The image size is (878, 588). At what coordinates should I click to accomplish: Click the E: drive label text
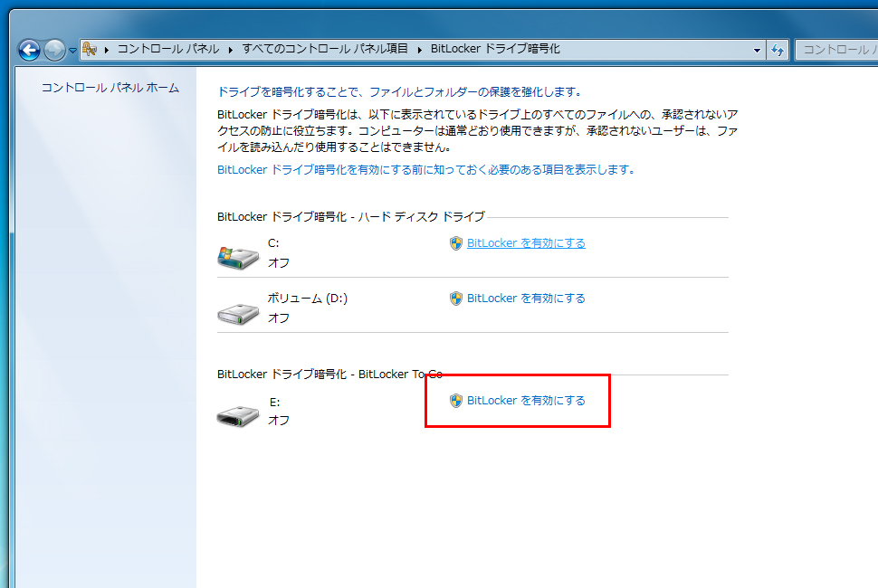(x=275, y=403)
